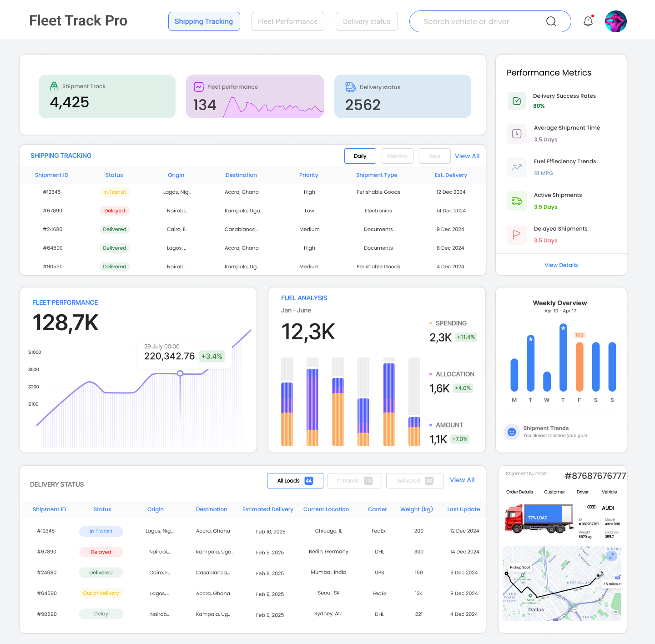Enable the Delivered loads filter
Image resolution: width=655 pixels, height=644 pixels.
coord(414,480)
